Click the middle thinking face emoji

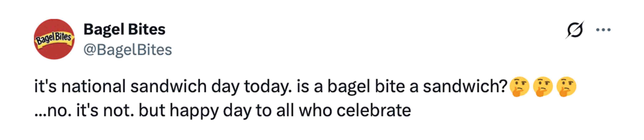[543, 87]
